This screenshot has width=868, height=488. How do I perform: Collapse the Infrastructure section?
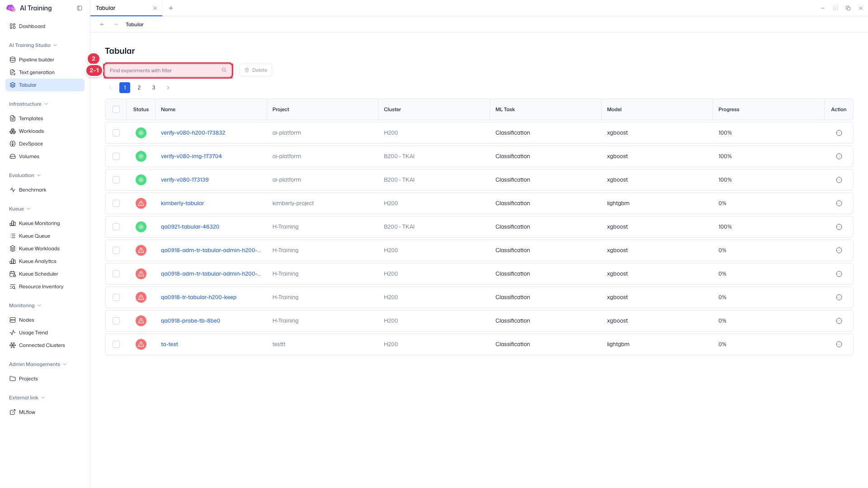coord(28,104)
